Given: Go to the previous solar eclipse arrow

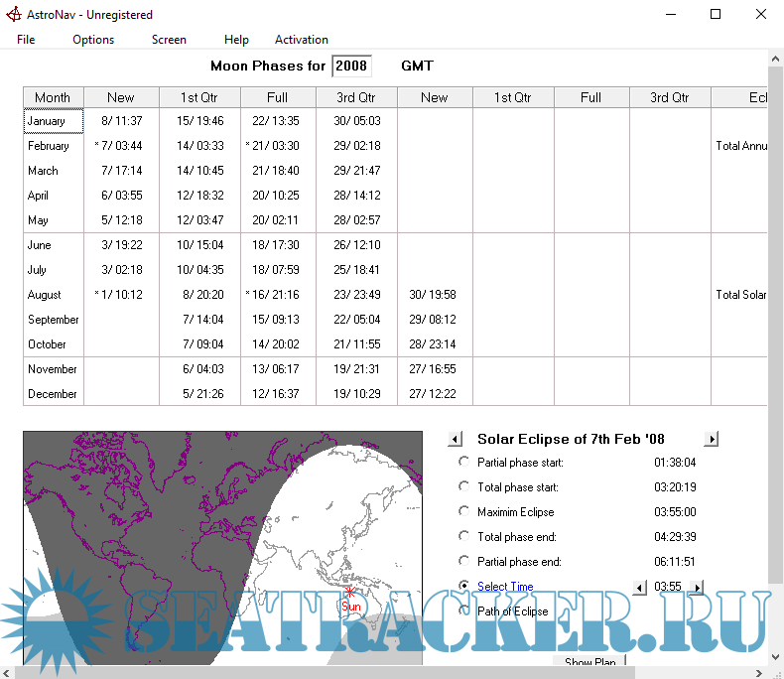Looking at the screenshot, I should coord(456,439).
